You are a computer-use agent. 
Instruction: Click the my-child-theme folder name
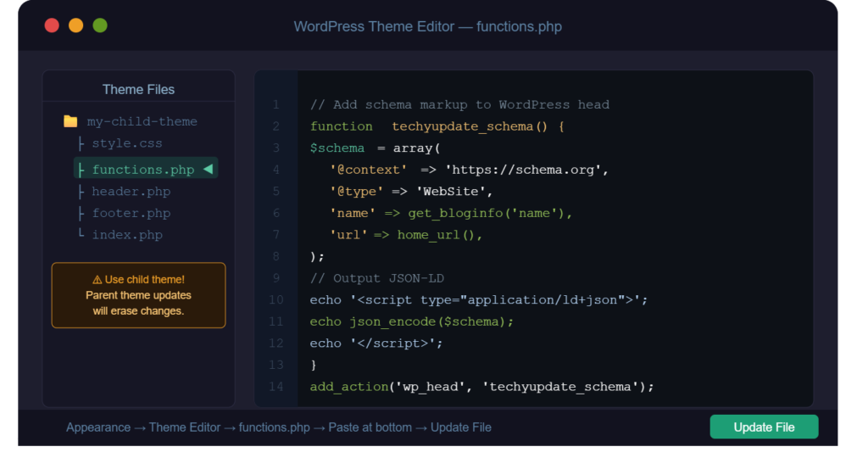tap(142, 121)
